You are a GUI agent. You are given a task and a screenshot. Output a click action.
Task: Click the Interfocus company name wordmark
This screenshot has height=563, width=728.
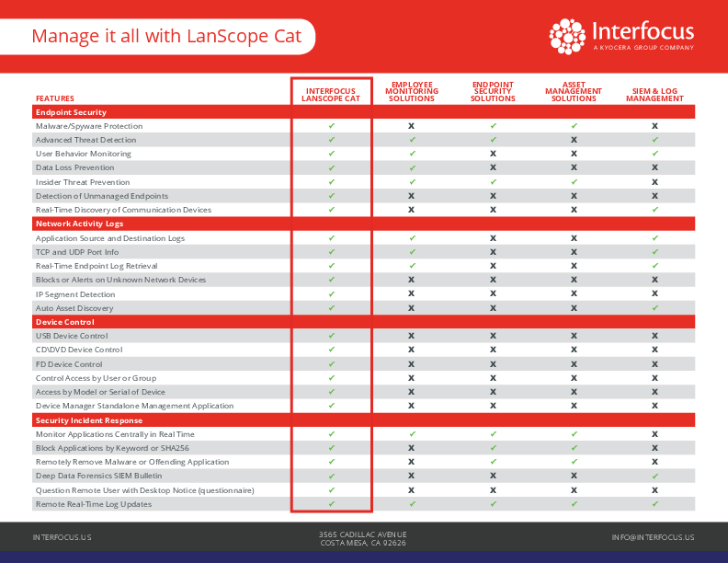click(x=643, y=31)
